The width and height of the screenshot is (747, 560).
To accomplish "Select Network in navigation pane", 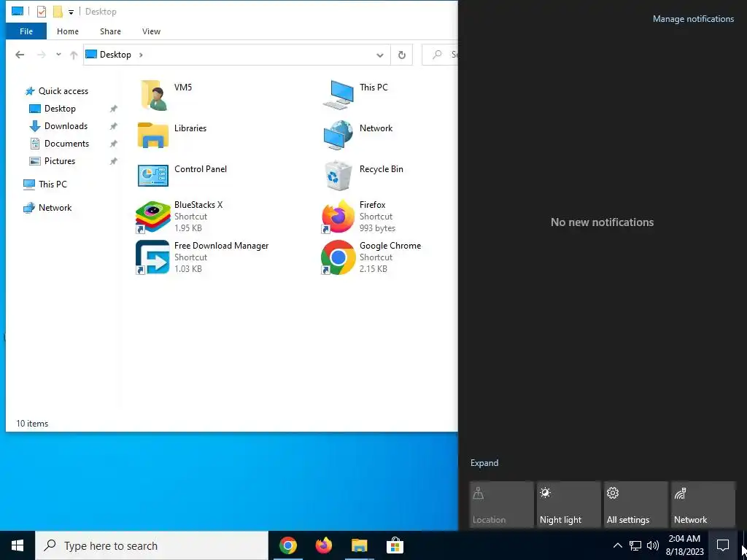I will click(x=55, y=208).
